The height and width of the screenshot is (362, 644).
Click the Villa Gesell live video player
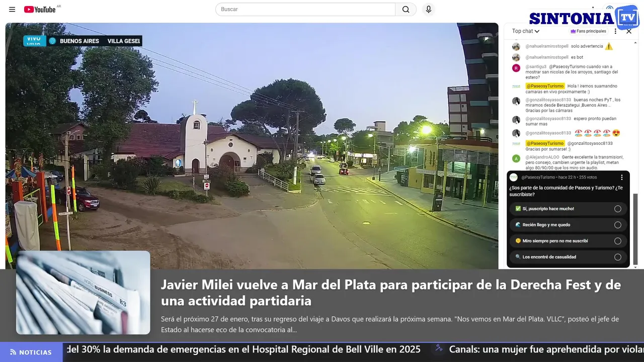252,146
